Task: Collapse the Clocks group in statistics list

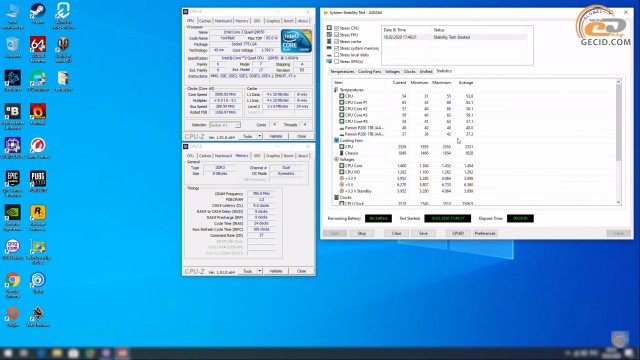Action: (x=336, y=197)
